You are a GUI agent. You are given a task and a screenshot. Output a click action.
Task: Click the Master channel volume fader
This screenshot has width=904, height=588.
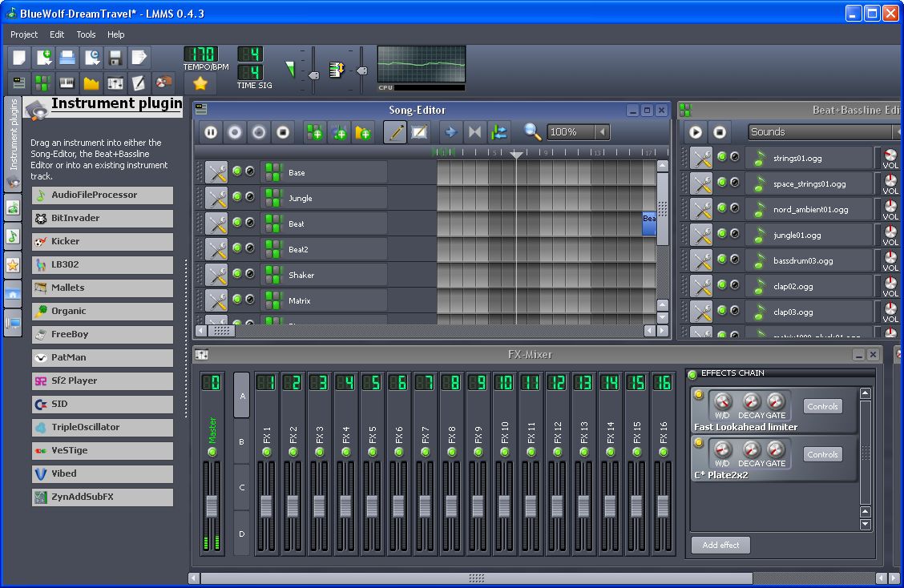212,506
